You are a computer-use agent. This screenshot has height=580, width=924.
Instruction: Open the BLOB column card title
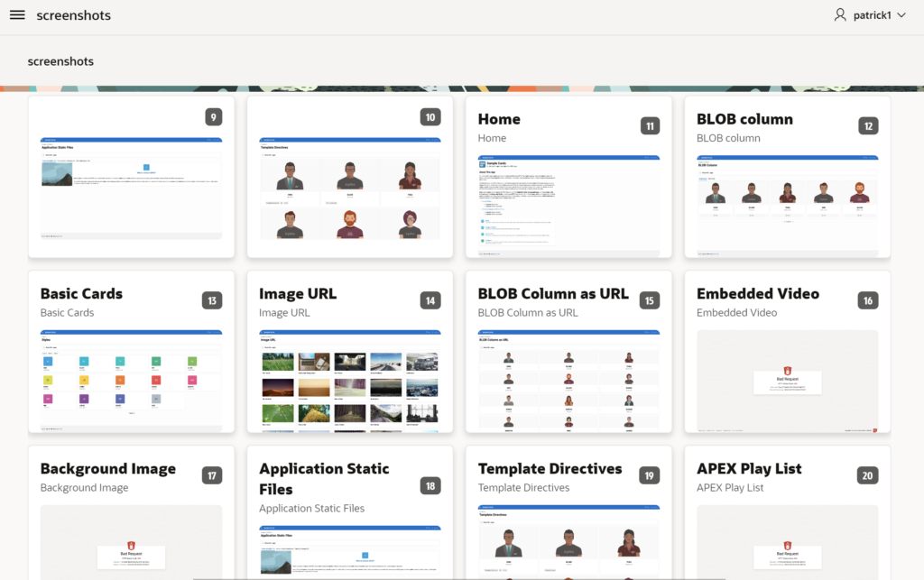click(x=744, y=119)
